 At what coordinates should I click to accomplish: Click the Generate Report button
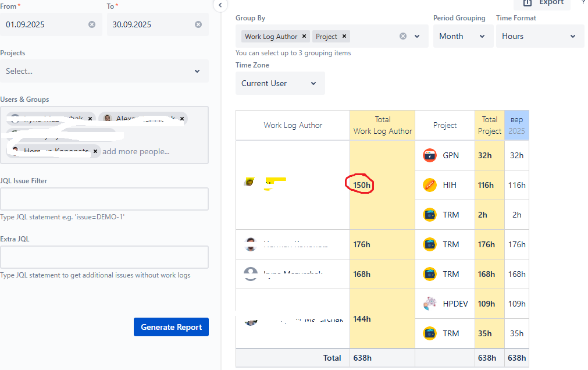coord(171,327)
